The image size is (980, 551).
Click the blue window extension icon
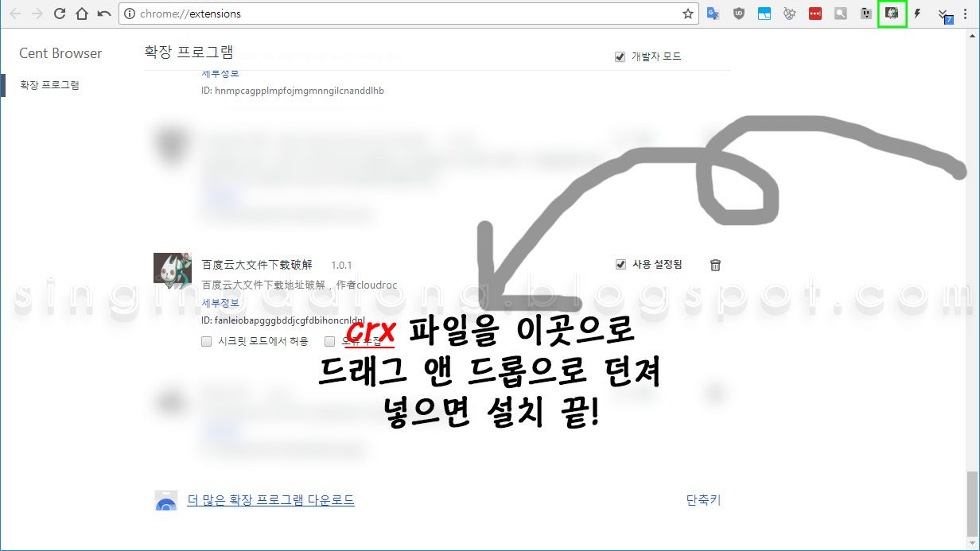(x=764, y=14)
